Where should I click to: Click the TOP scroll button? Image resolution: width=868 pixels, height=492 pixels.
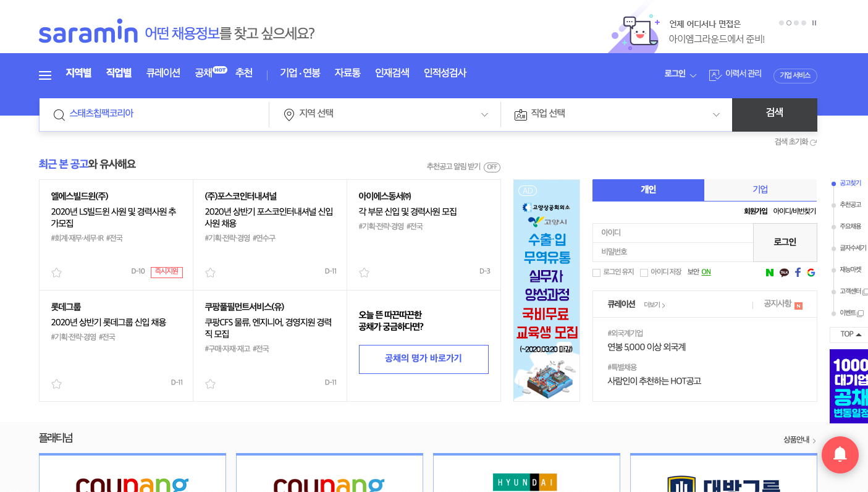point(850,334)
